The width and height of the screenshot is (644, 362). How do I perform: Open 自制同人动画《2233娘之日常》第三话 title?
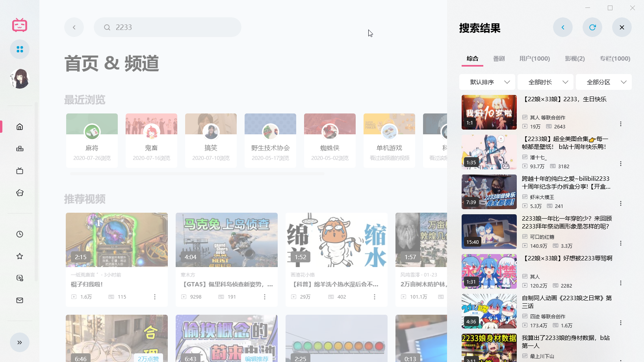coord(567,302)
